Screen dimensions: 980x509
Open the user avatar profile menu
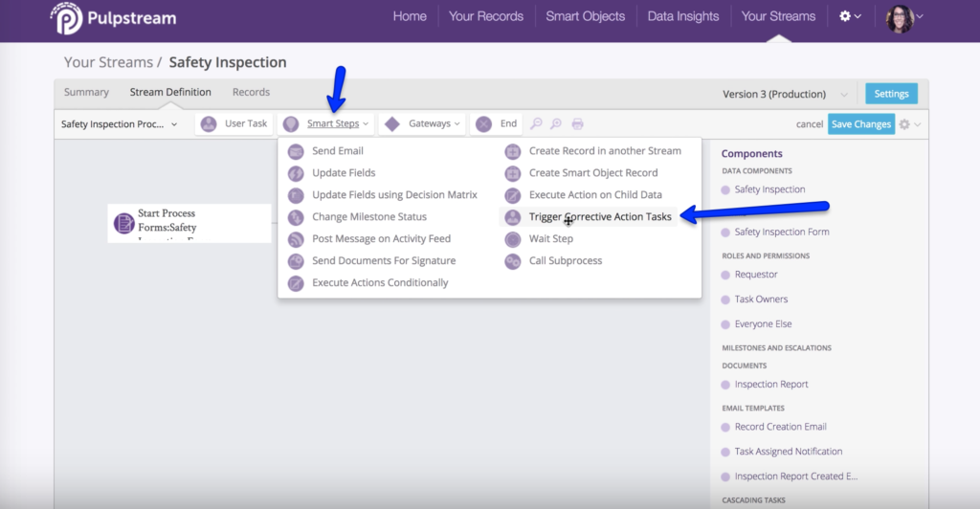(x=901, y=16)
